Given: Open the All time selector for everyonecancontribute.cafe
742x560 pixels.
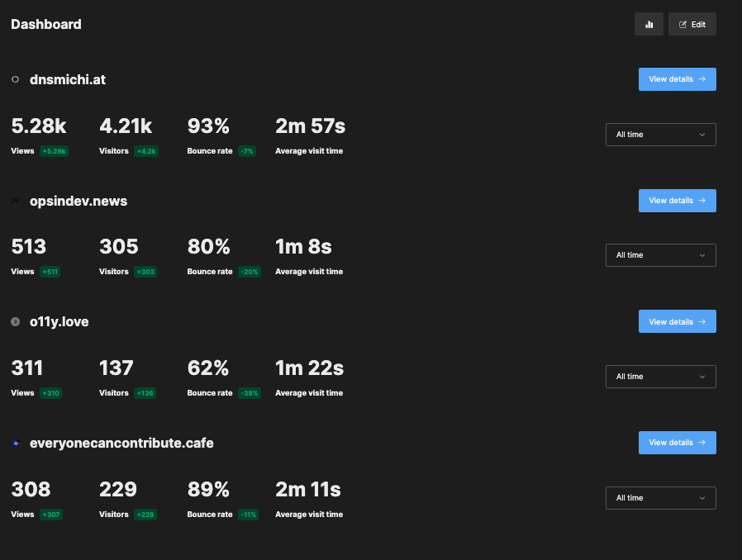Looking at the screenshot, I should pos(660,498).
